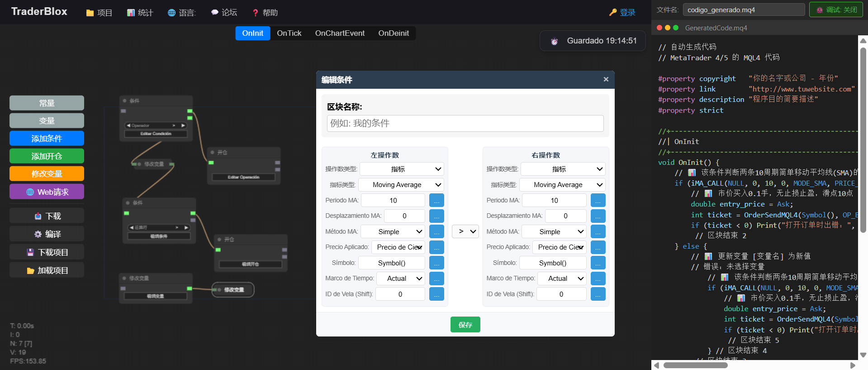Image resolution: width=868 pixels, height=370 pixels.
Task: Click left Símbolo ellipsis button
Action: [436, 263]
